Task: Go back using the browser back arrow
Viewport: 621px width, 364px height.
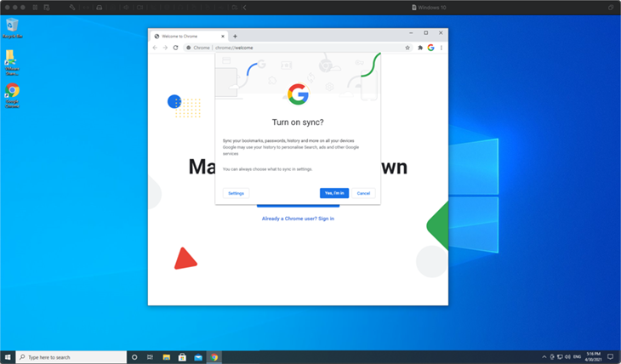Action: point(155,48)
